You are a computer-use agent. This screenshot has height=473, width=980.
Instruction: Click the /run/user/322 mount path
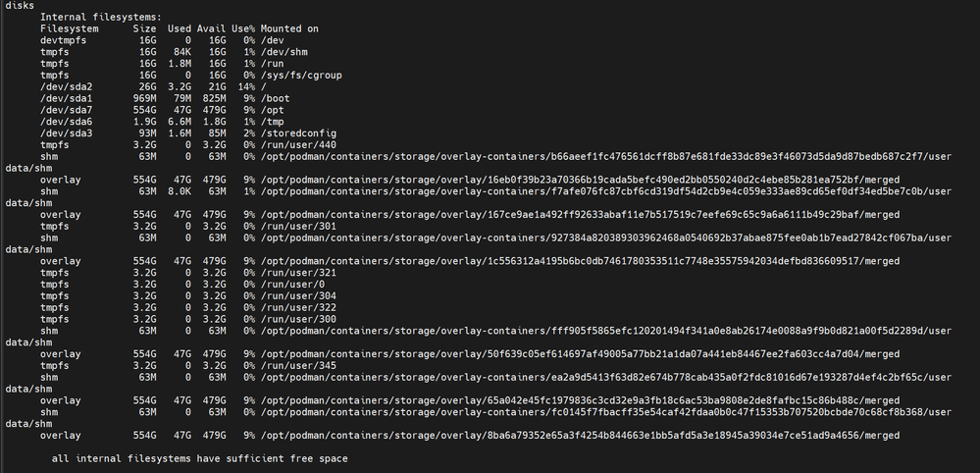pos(298,307)
